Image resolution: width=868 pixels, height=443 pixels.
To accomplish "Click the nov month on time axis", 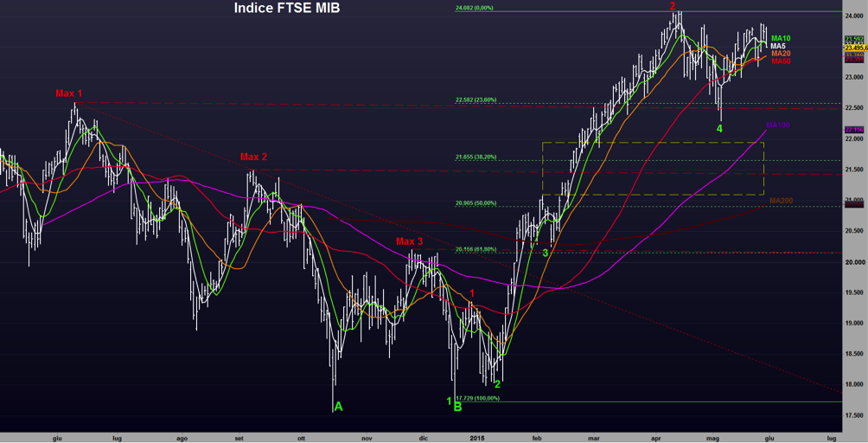I will pos(367,438).
